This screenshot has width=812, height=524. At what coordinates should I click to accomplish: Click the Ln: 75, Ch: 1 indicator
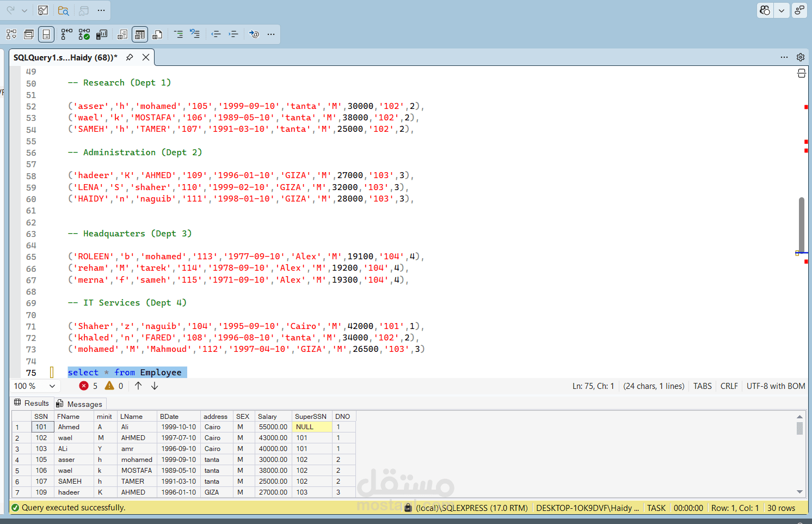click(593, 386)
